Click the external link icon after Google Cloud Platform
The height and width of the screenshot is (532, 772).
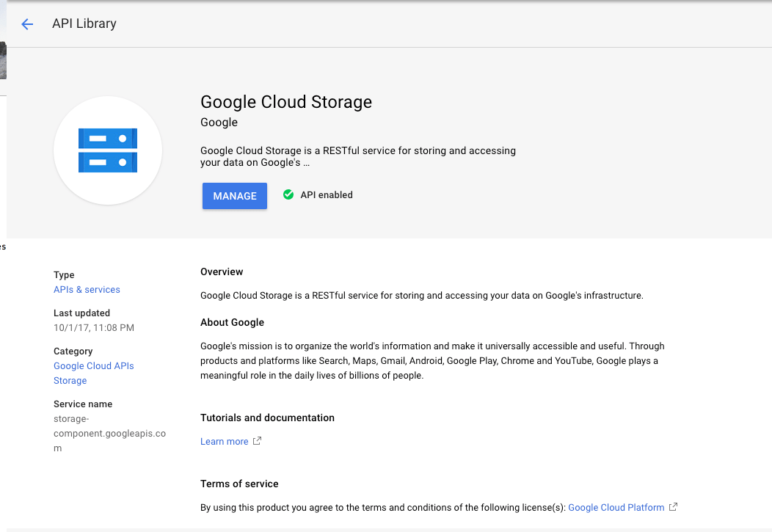pyautogui.click(x=673, y=507)
